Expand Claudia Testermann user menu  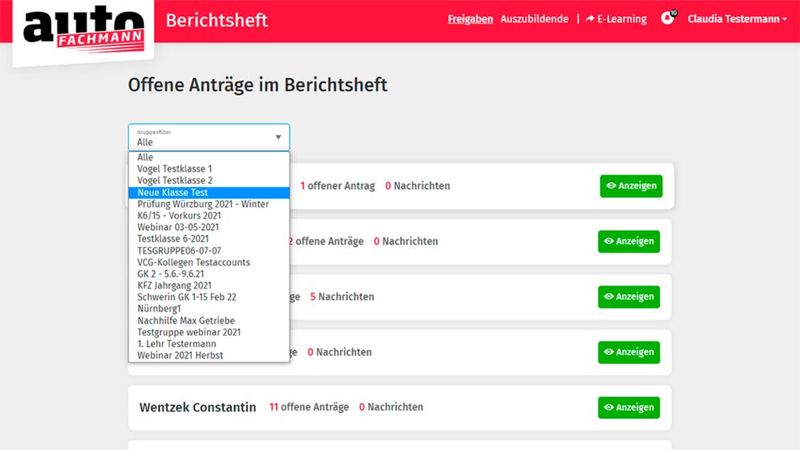pos(737,19)
